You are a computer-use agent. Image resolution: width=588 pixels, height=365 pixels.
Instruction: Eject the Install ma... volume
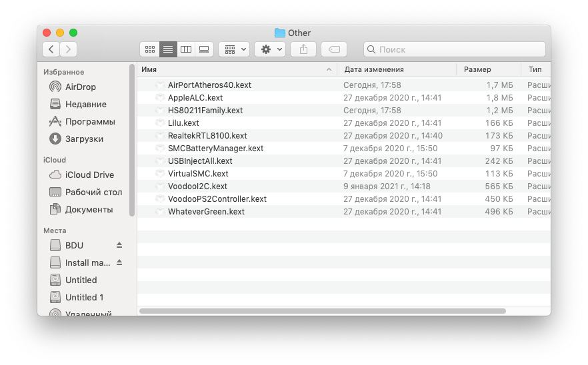click(x=119, y=262)
